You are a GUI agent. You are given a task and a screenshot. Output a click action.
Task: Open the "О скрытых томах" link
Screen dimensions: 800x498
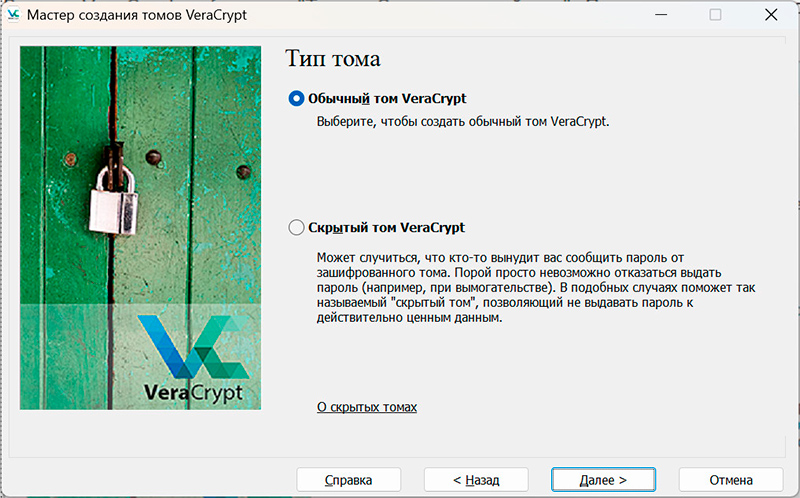[366, 407]
